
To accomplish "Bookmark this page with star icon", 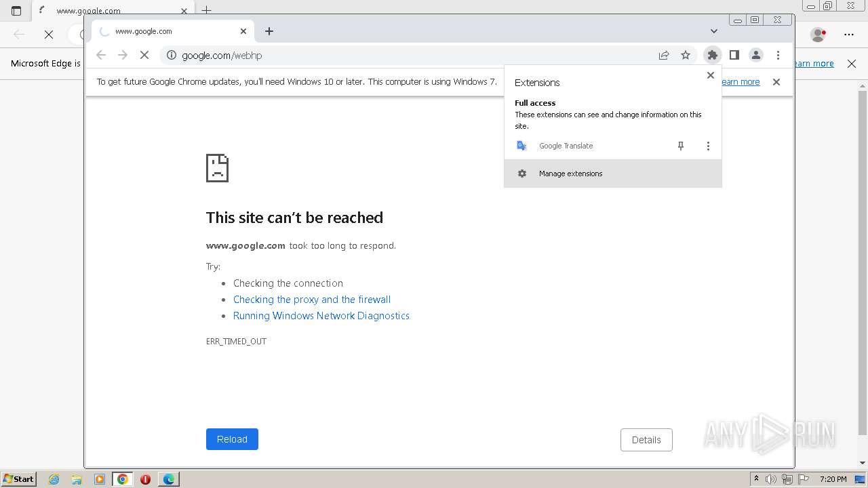I will (686, 55).
